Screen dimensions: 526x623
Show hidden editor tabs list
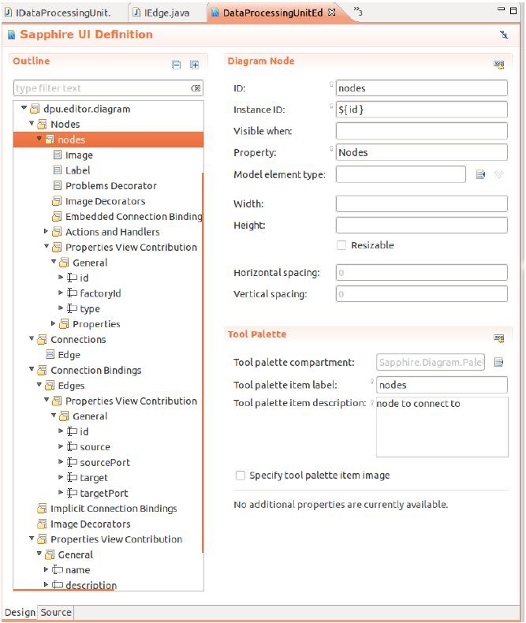pos(358,12)
